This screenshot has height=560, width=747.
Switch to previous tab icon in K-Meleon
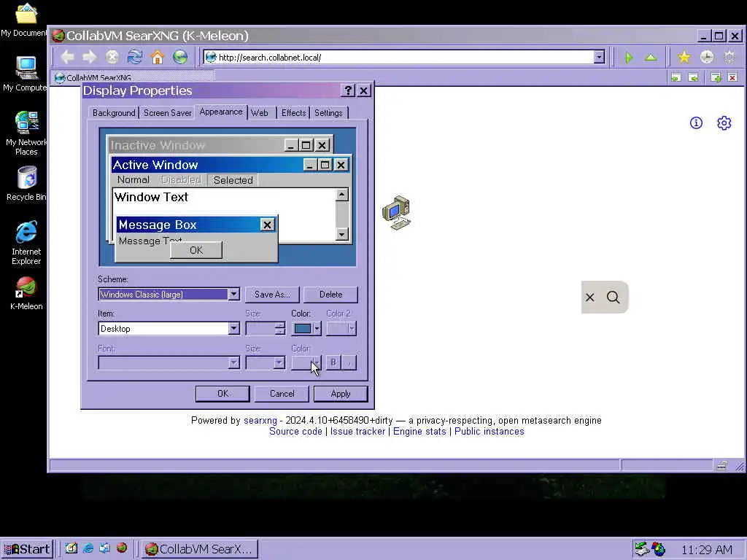[x=676, y=77]
